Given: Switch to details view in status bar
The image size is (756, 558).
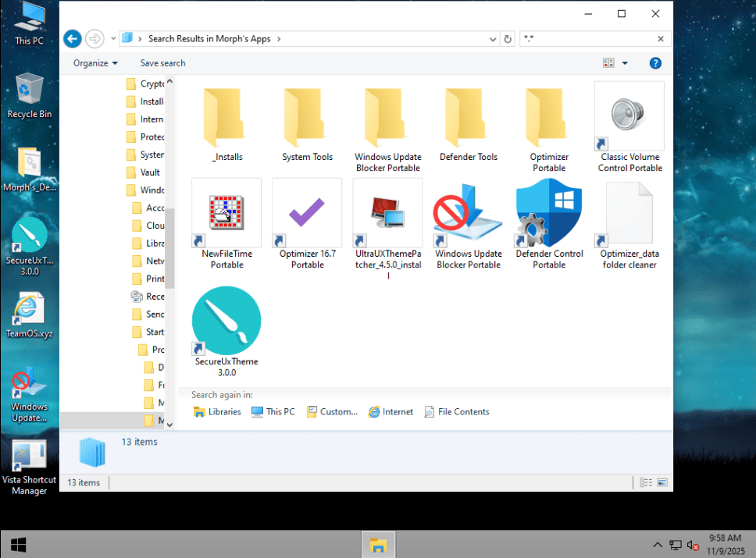Looking at the screenshot, I should pyautogui.click(x=646, y=482).
